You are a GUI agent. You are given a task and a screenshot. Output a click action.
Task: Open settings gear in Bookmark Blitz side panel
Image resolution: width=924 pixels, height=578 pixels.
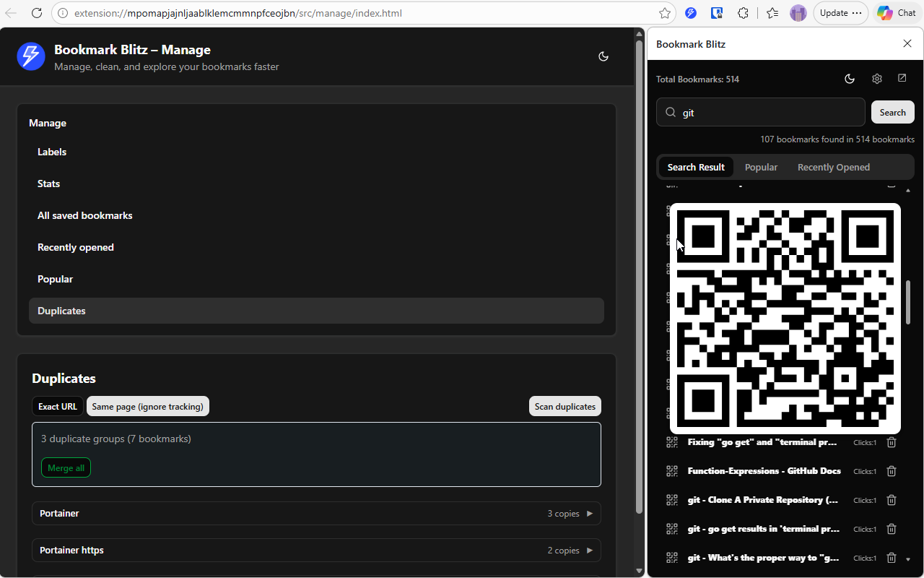[877, 79]
